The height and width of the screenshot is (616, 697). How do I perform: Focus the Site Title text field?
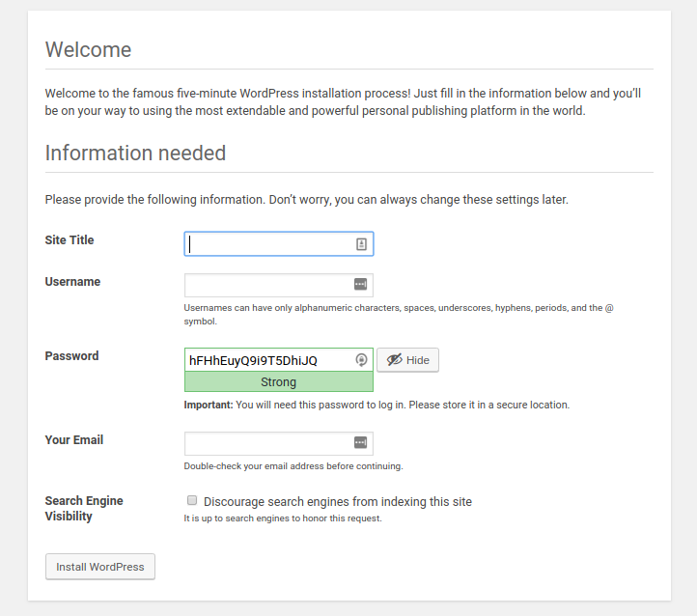(x=279, y=243)
